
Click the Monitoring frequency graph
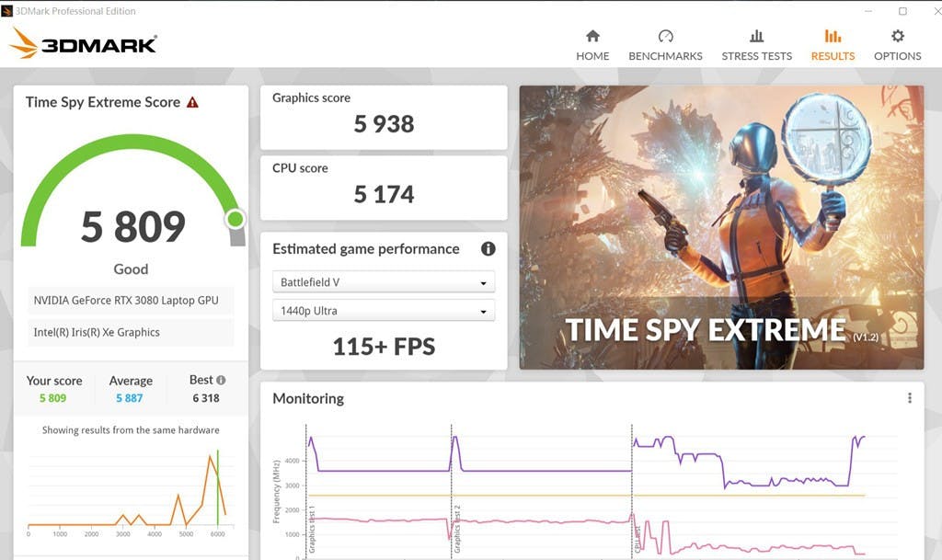click(x=586, y=492)
